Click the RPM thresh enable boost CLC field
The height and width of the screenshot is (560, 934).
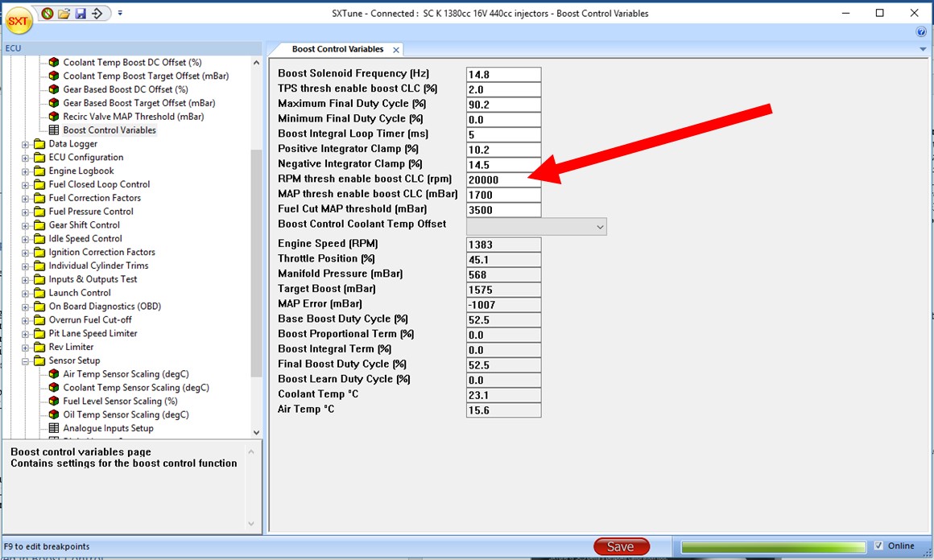click(503, 179)
